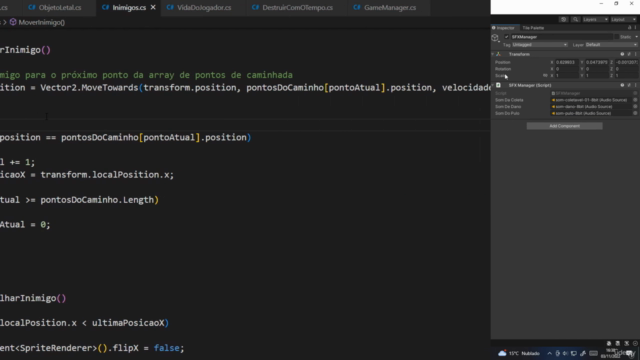The height and width of the screenshot is (360, 640).
Task: Open the SFX Manager script help icon
Action: (x=622, y=85)
